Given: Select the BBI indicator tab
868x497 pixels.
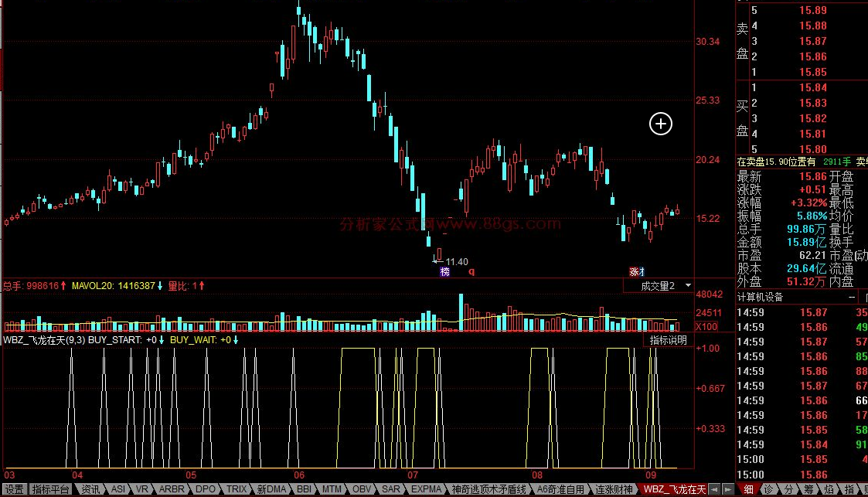Looking at the screenshot, I should 304,489.
